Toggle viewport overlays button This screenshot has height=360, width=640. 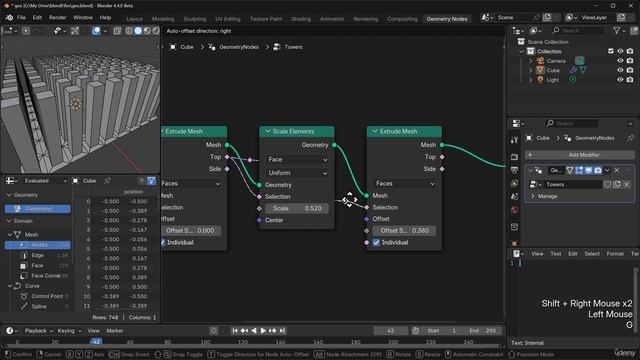pos(96,31)
